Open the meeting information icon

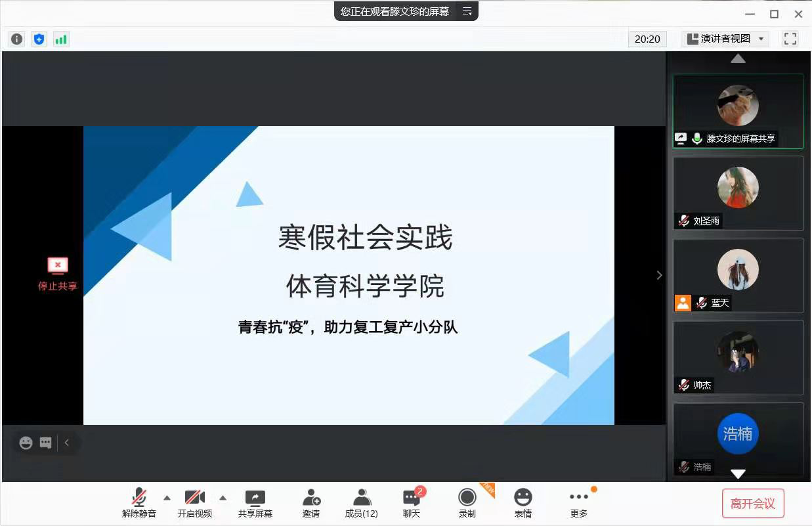16,39
